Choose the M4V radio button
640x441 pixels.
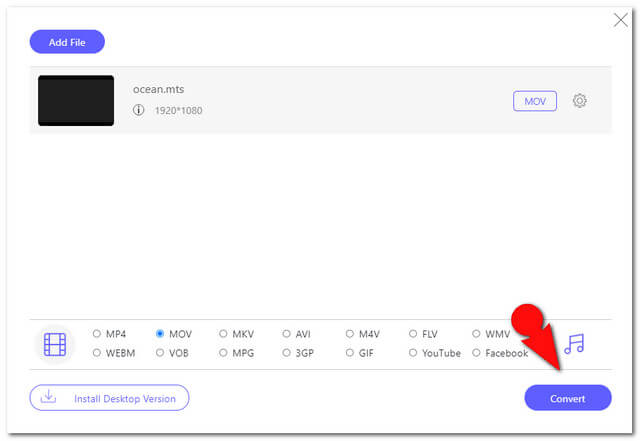point(350,334)
